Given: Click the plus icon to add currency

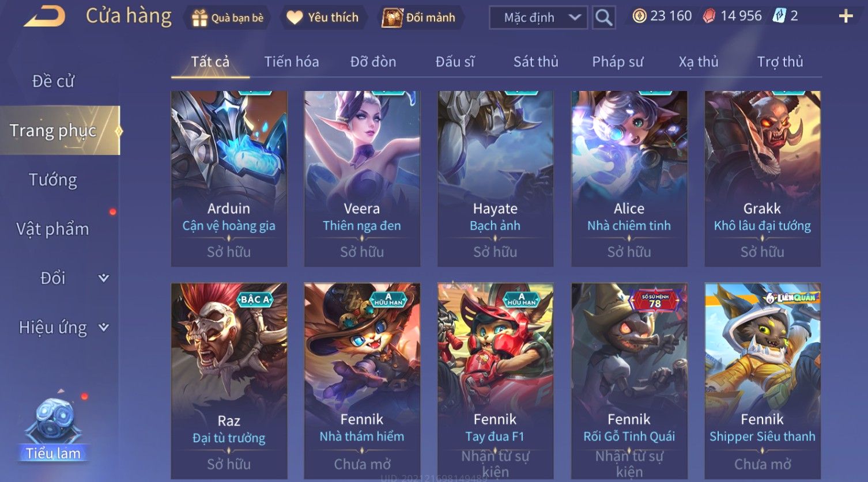Looking at the screenshot, I should click(846, 16).
